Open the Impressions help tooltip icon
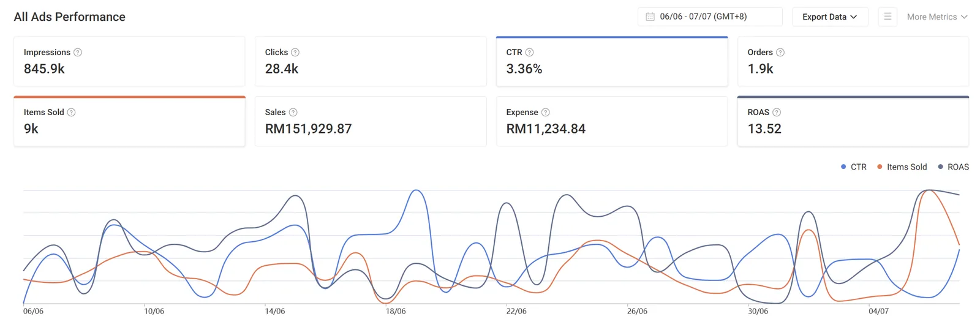 coord(78,53)
